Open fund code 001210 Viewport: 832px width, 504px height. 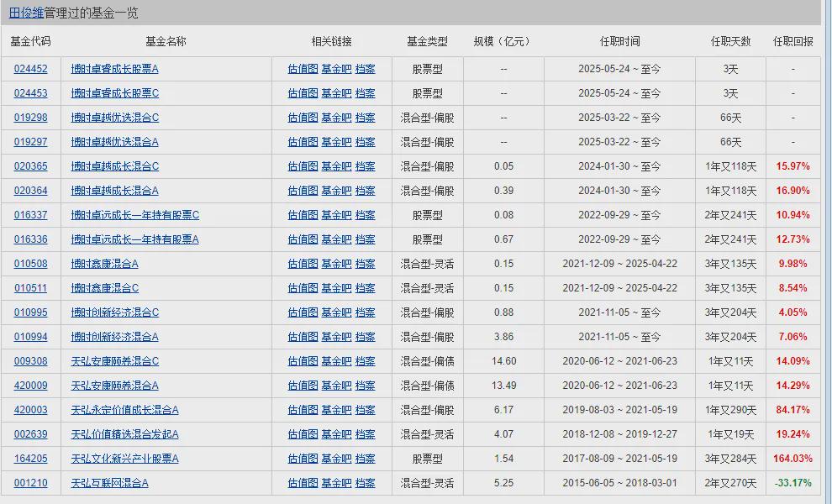pos(31,483)
